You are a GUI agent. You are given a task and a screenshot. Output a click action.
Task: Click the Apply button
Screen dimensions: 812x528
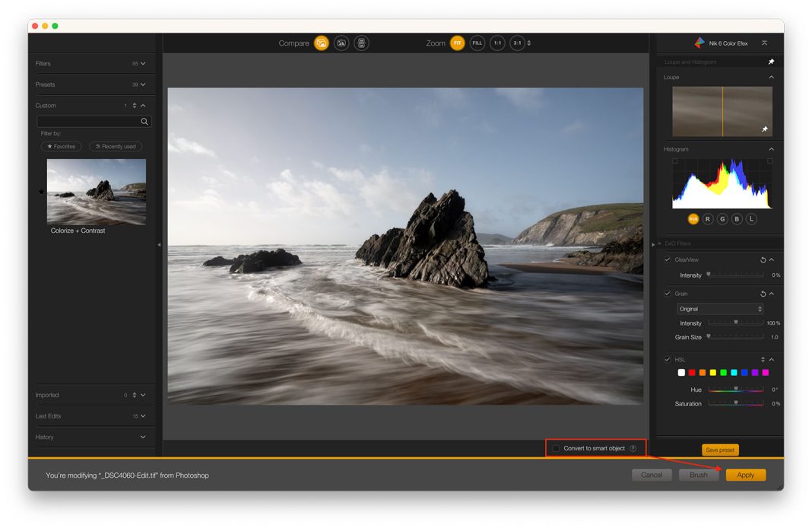click(x=746, y=475)
